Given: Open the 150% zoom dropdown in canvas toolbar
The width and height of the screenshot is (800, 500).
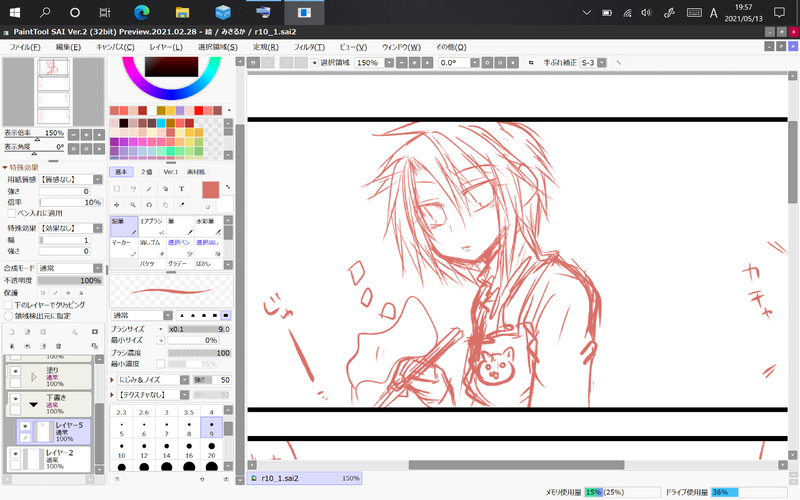Looking at the screenshot, I should [x=389, y=63].
